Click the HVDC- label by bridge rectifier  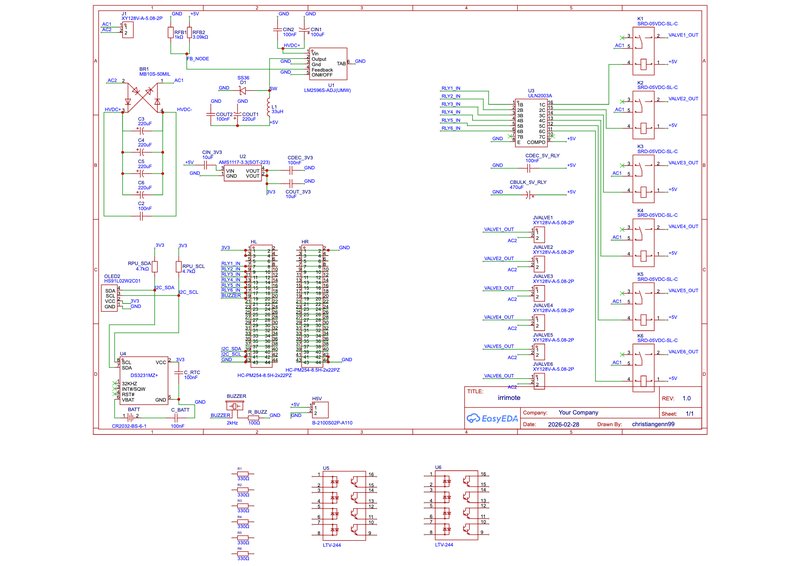pos(185,110)
